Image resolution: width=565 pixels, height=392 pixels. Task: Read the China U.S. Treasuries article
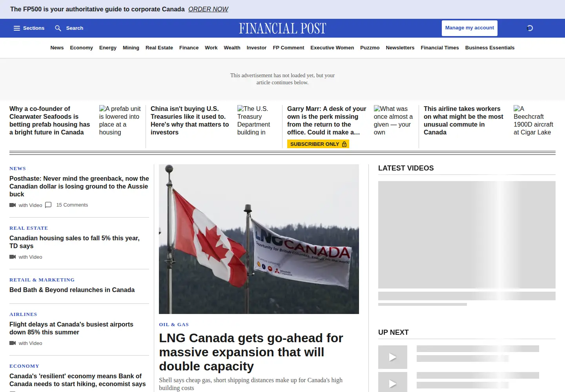190,120
